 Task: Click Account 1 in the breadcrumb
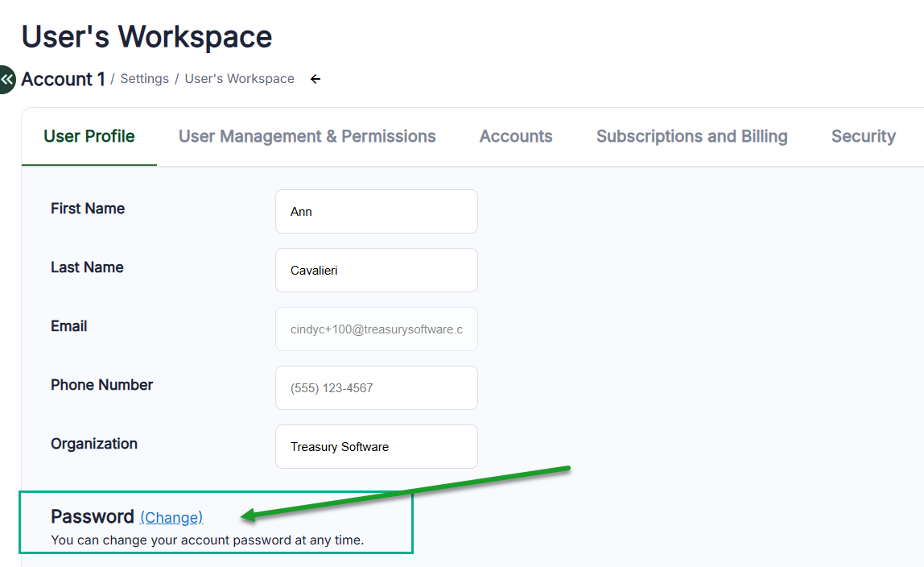tap(63, 79)
